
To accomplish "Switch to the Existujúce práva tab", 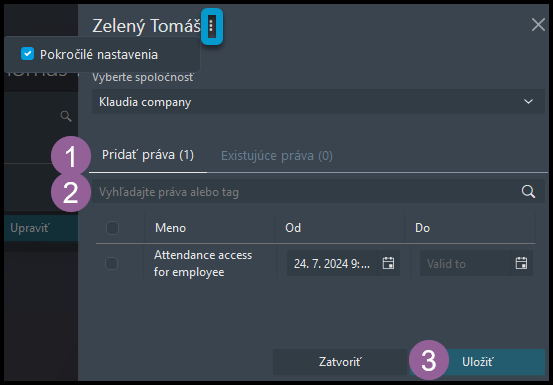I will point(276,156).
